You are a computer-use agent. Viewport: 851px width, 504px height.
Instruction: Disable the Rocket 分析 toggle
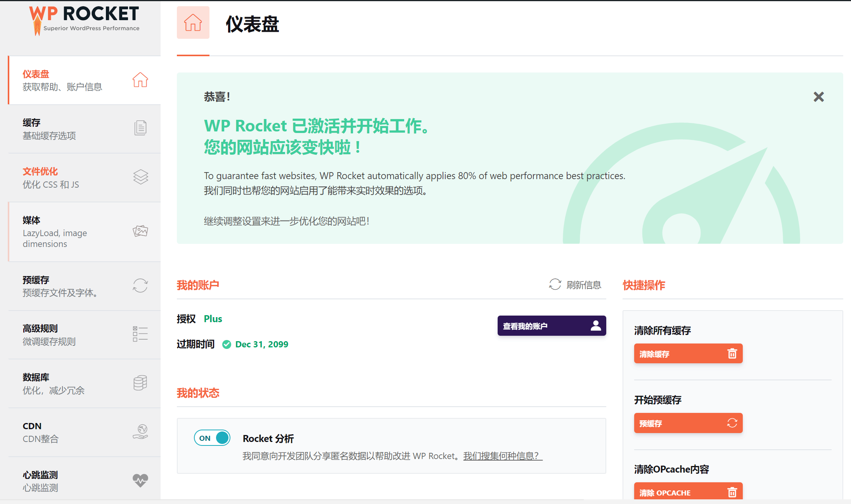pos(212,438)
